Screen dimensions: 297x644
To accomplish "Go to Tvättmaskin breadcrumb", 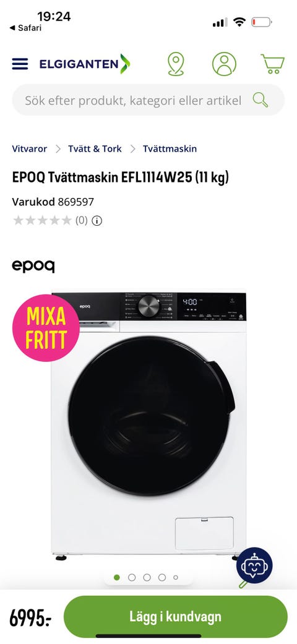I will pos(170,148).
